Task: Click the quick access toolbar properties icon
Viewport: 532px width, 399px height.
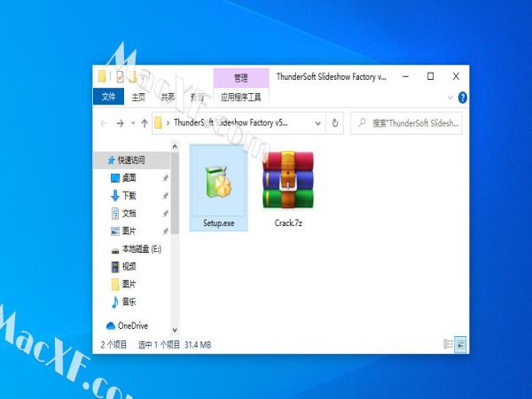Action: (x=120, y=77)
